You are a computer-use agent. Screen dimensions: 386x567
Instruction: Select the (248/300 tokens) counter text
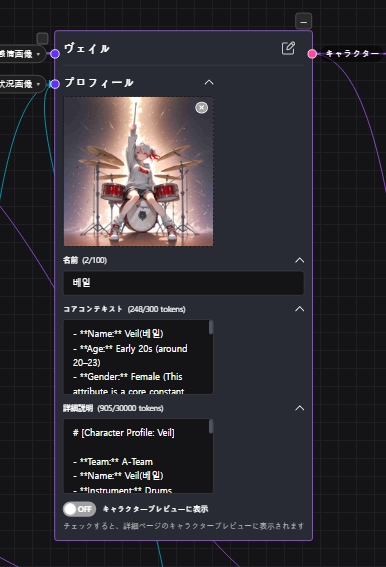[x=157, y=309]
